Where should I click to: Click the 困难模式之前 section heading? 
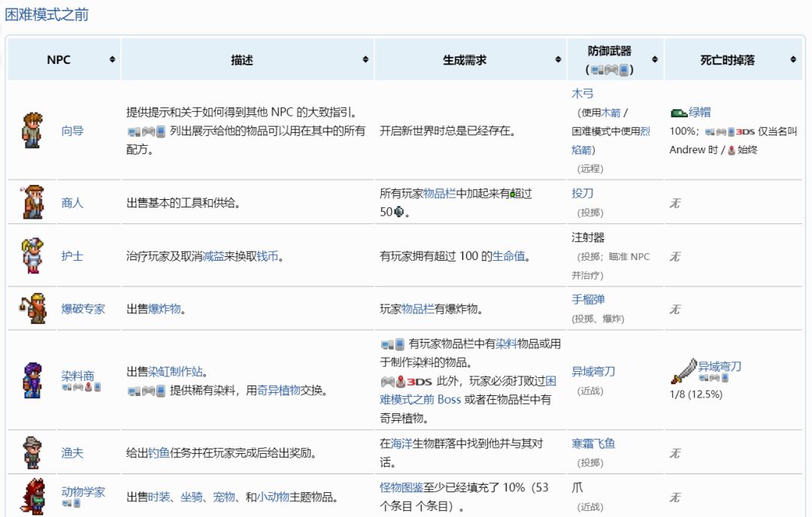pyautogui.click(x=47, y=14)
